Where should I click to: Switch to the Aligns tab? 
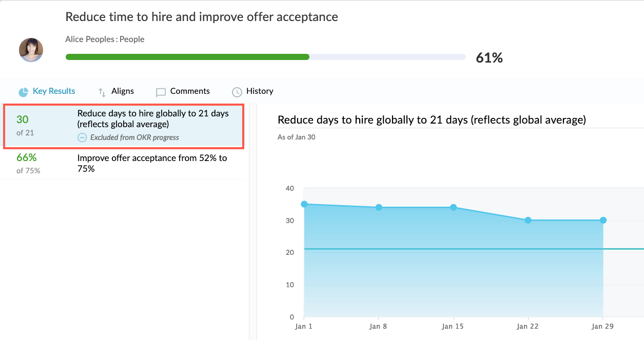(116, 91)
